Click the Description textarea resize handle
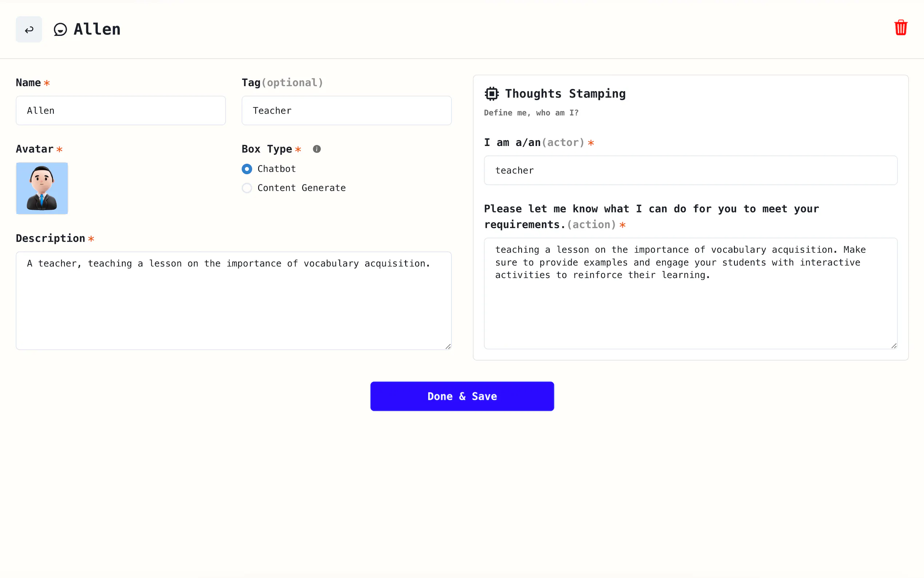The height and width of the screenshot is (578, 924). pos(448,347)
